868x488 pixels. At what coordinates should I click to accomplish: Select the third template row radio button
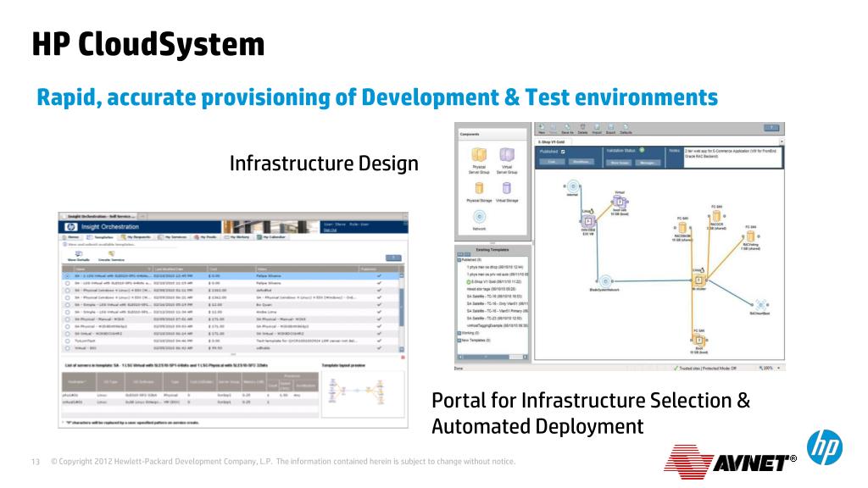click(68, 290)
